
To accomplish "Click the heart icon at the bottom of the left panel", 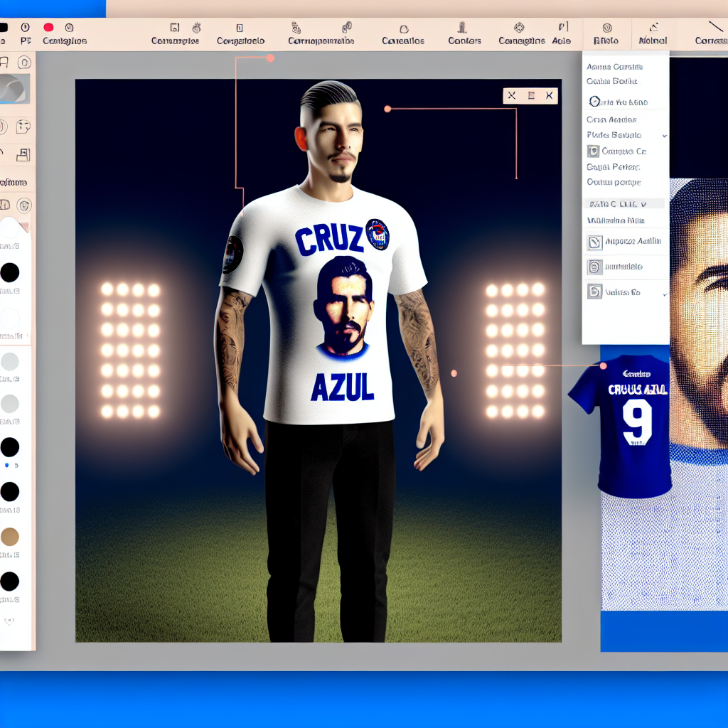I will pos(9,621).
